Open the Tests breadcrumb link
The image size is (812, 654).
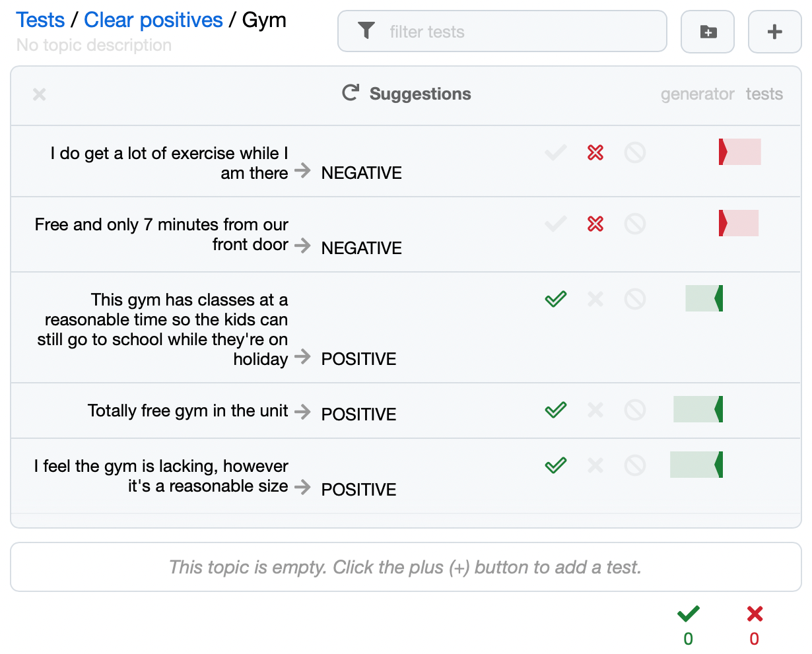point(40,20)
